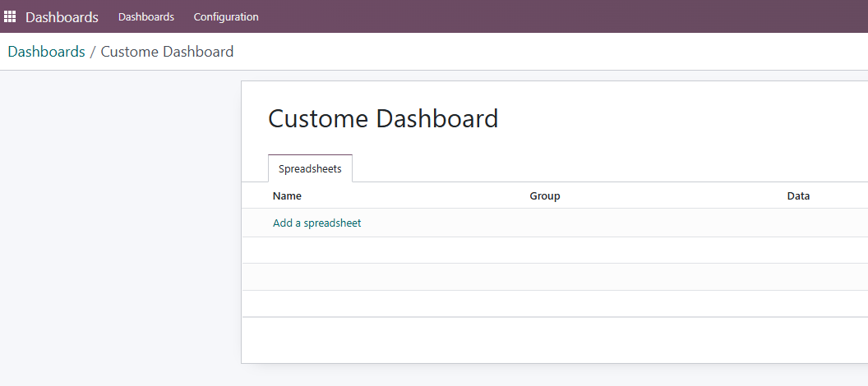Click white form area beneath the spreadsheet table
The image size is (868, 386).
click(x=555, y=340)
